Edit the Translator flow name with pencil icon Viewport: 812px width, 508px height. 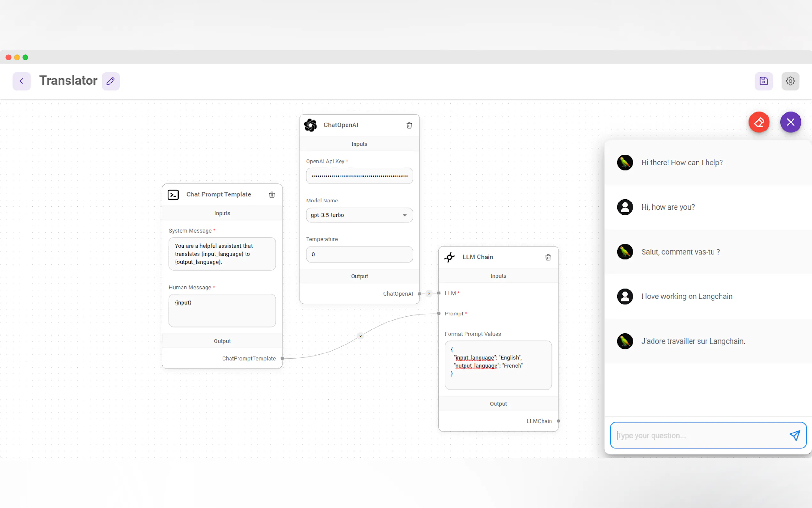[111, 81]
